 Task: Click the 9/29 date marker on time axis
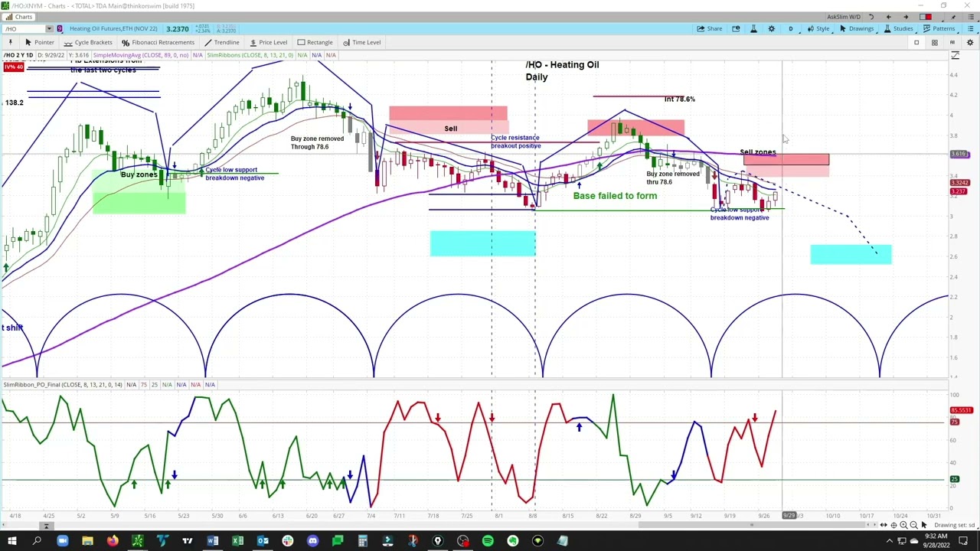[789, 516]
